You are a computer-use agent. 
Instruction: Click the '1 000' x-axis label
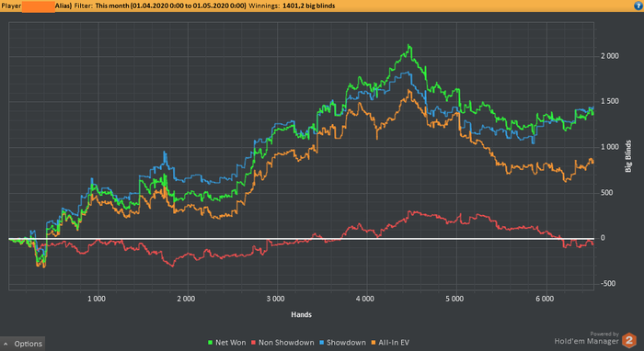97,299
